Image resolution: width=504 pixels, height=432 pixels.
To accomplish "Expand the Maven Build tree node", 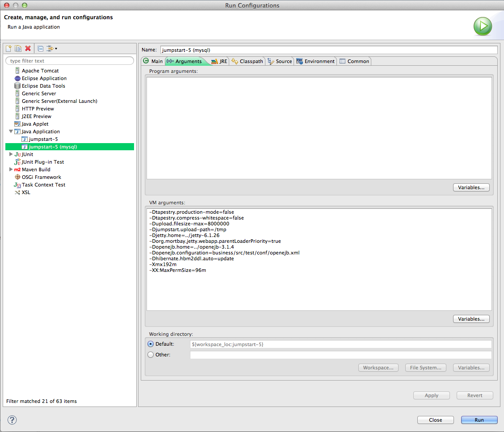I will [x=11, y=169].
